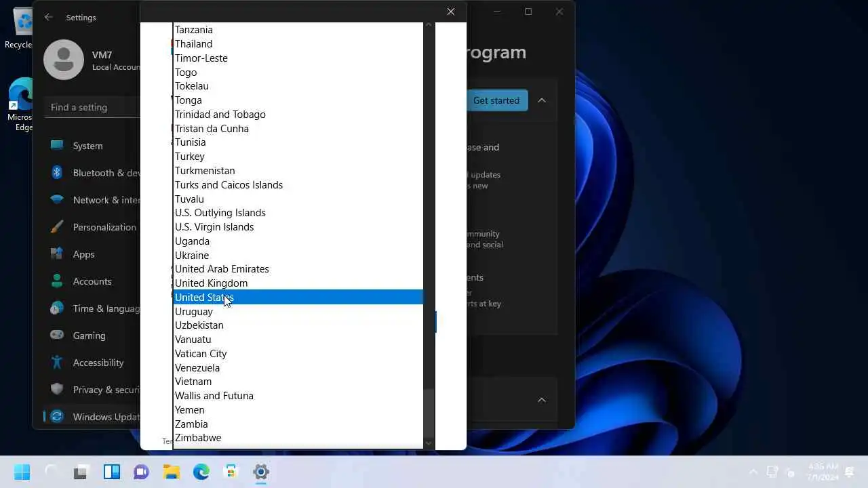Viewport: 868px width, 488px height.
Task: Open the Privacy & security shield icon
Action: coord(57,390)
